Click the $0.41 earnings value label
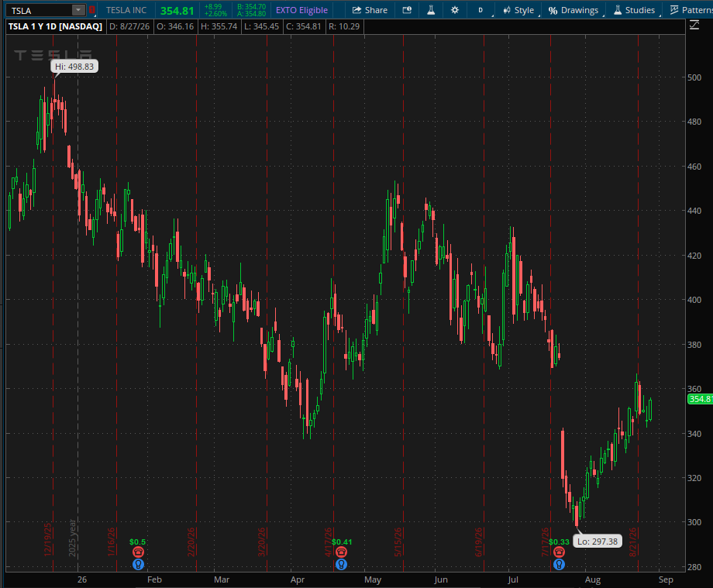Screen dimensions: 713x588 [x=342, y=542]
